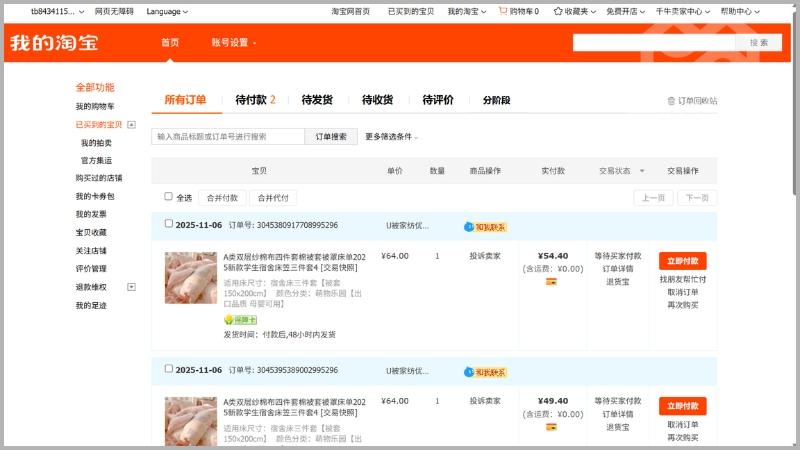Collapse the 已买到的宝贝 sidebar section

(131, 124)
